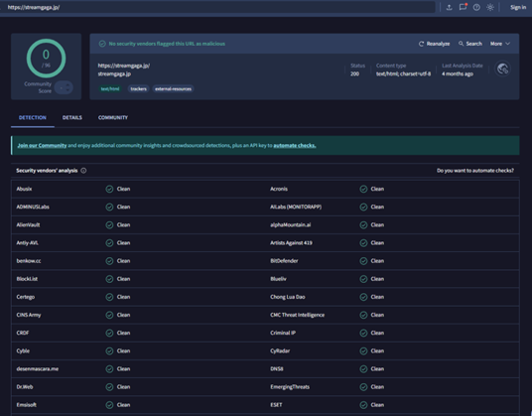Click the Antiy-AVL Clean check icon

[x=109, y=243]
